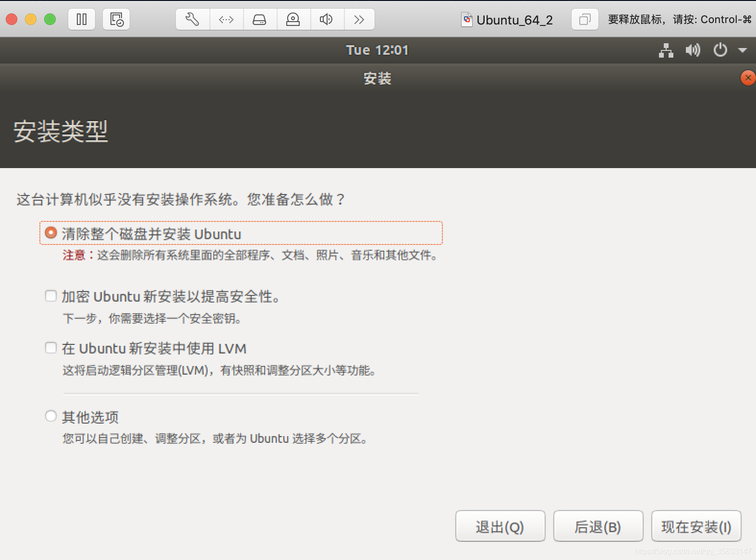Select the 其他选项 radio button
The height and width of the screenshot is (560, 756).
click(x=51, y=416)
